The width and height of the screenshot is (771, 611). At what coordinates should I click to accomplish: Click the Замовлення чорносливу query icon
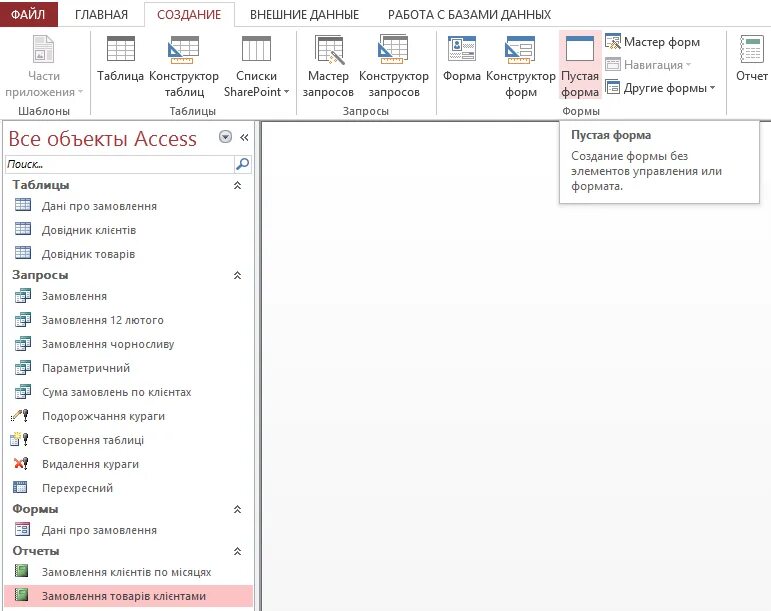coord(23,343)
